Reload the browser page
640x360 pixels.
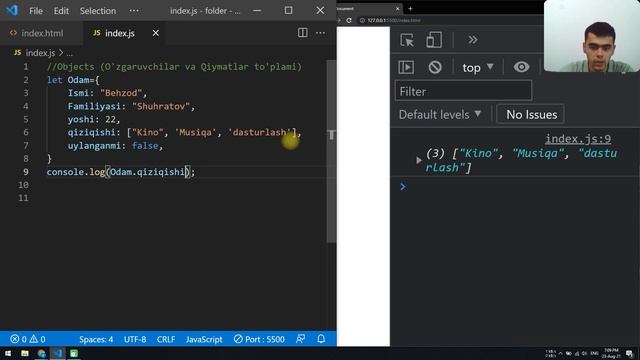pyautogui.click(x=349, y=20)
